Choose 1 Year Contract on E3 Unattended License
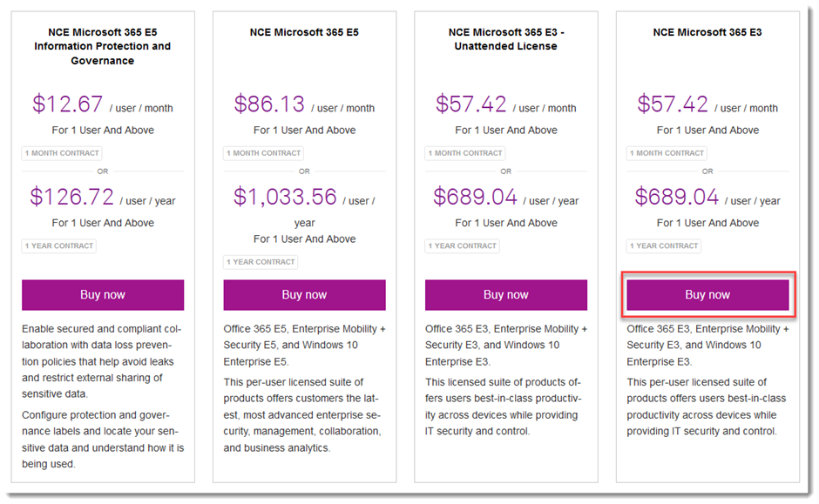The width and height of the screenshot is (819, 504). click(463, 246)
